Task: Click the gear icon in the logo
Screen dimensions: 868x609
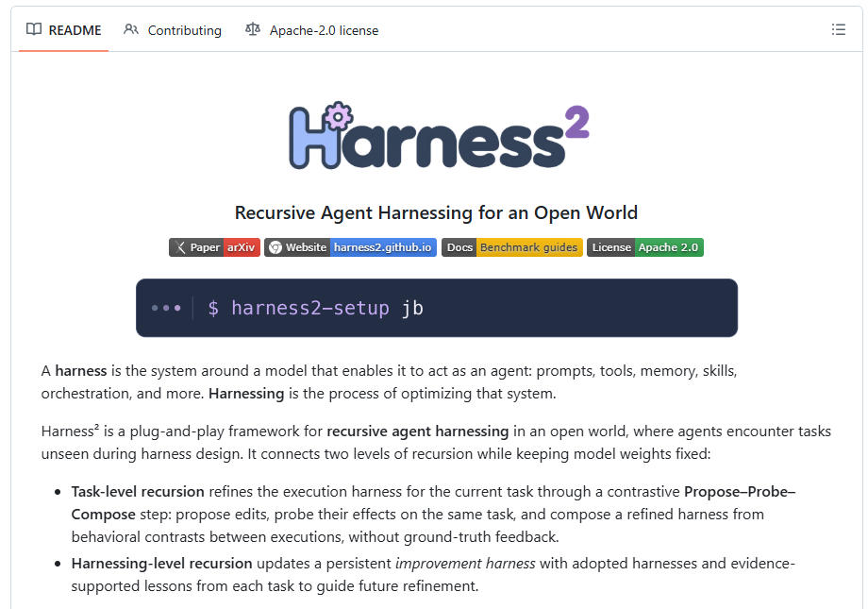Action: pyautogui.click(x=338, y=116)
